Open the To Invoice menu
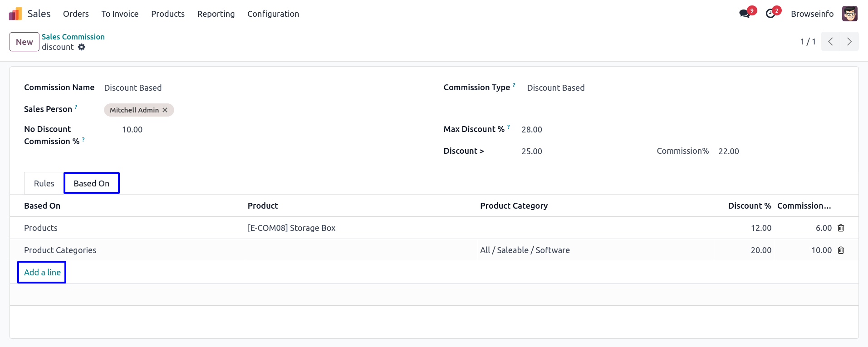Image resolution: width=868 pixels, height=347 pixels. point(120,14)
